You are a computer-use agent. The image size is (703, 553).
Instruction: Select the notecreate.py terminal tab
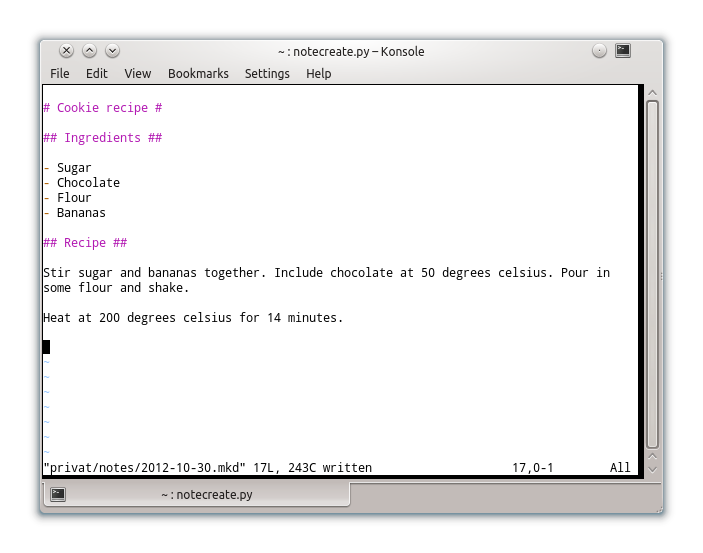click(196, 494)
